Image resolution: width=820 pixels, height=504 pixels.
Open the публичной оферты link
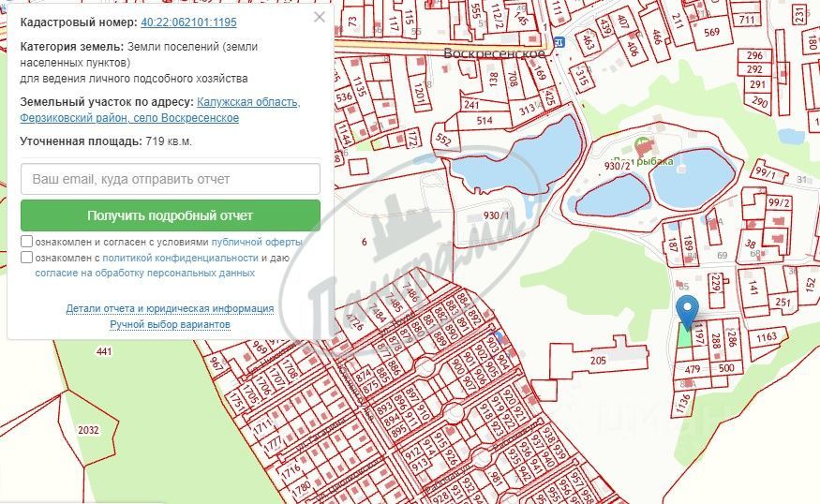point(256,242)
